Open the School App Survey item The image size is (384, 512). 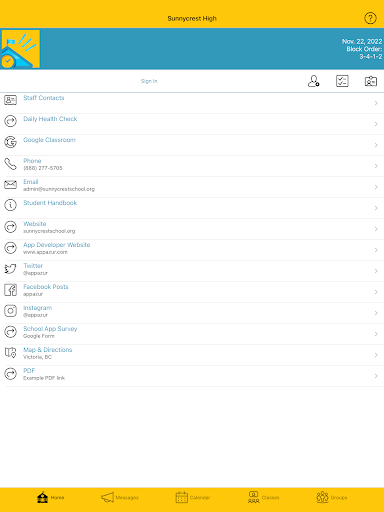click(192, 334)
